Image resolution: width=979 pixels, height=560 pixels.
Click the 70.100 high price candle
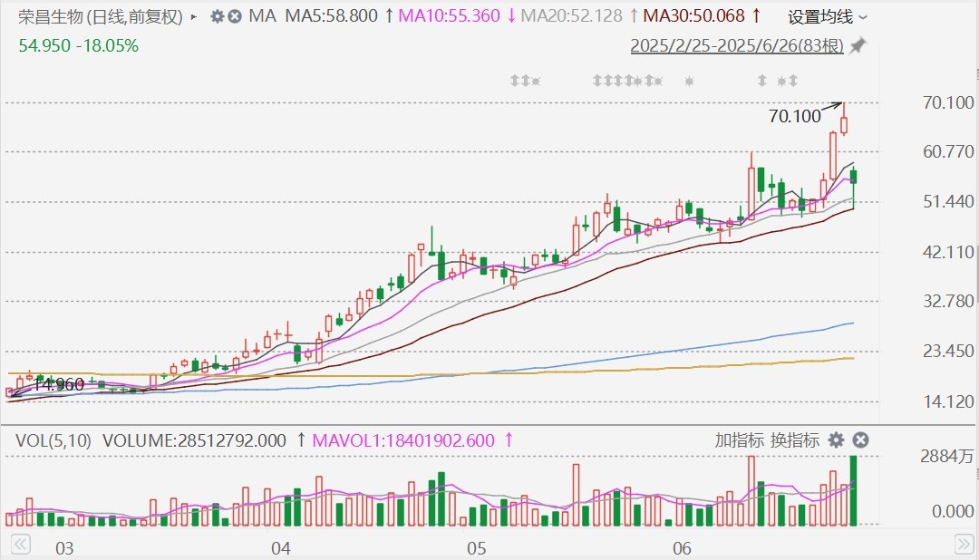click(844, 120)
